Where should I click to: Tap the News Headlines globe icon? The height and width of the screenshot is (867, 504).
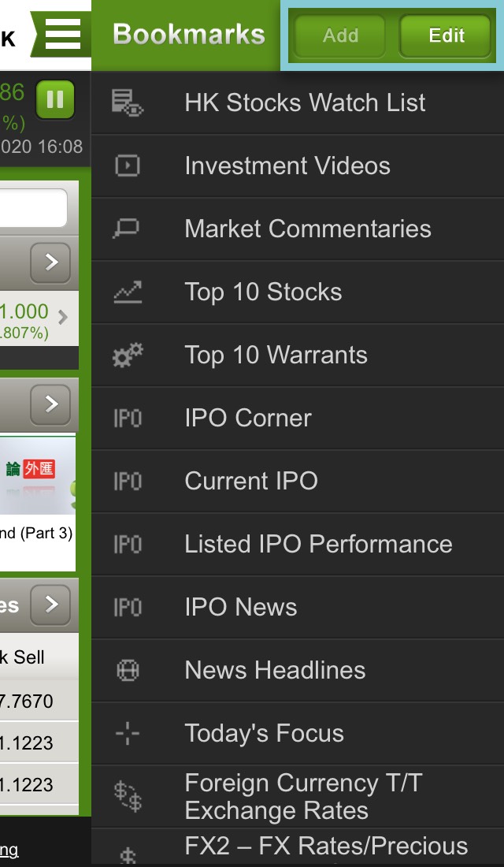(127, 670)
